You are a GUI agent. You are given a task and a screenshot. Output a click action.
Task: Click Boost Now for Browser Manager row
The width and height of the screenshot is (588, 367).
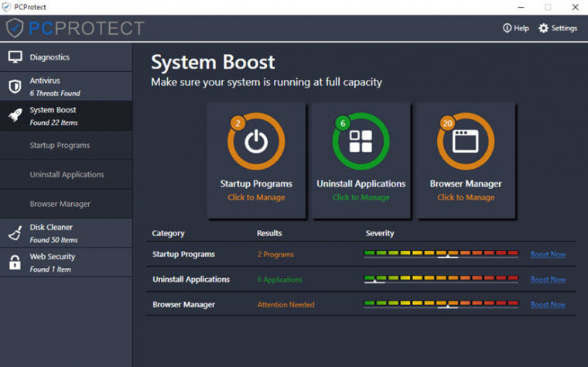click(548, 305)
